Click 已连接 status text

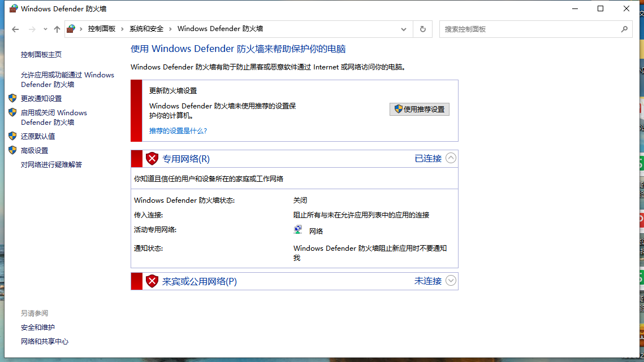point(428,159)
